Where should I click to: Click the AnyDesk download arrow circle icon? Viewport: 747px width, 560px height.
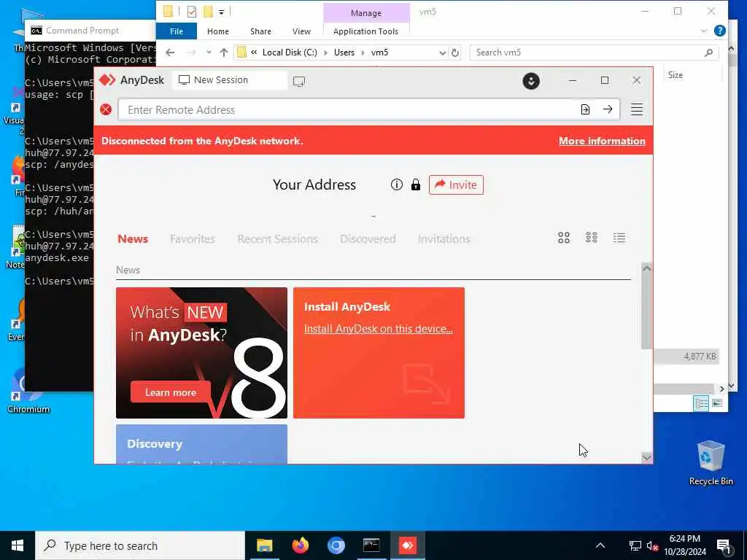tap(531, 81)
